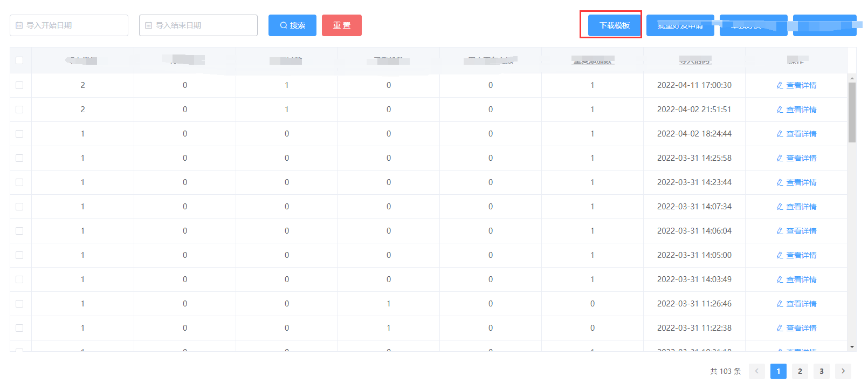Click the timestamp 2022-04-02 21:51:51
The width and height of the screenshot is (868, 389).
click(694, 110)
